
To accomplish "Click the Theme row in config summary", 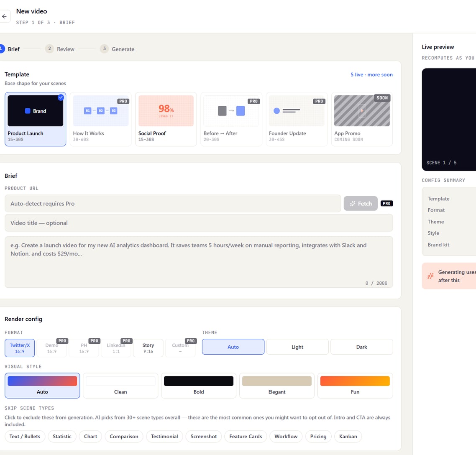I will click(452, 222).
